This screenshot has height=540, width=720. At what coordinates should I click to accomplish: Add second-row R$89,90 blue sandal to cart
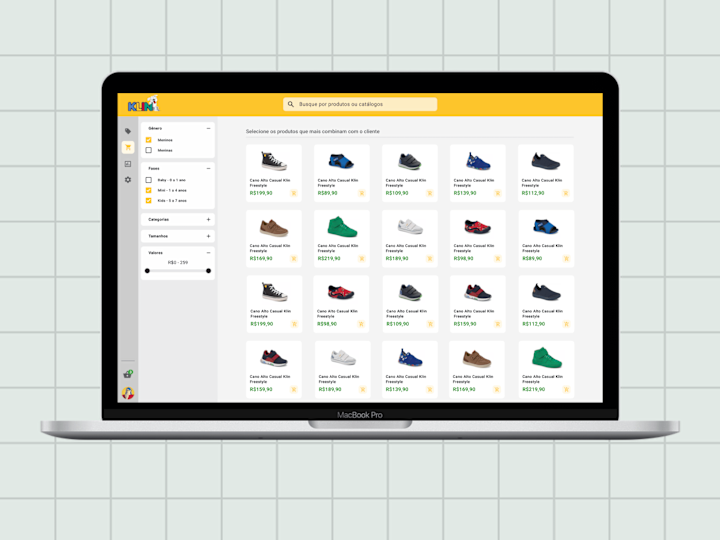pos(566,259)
